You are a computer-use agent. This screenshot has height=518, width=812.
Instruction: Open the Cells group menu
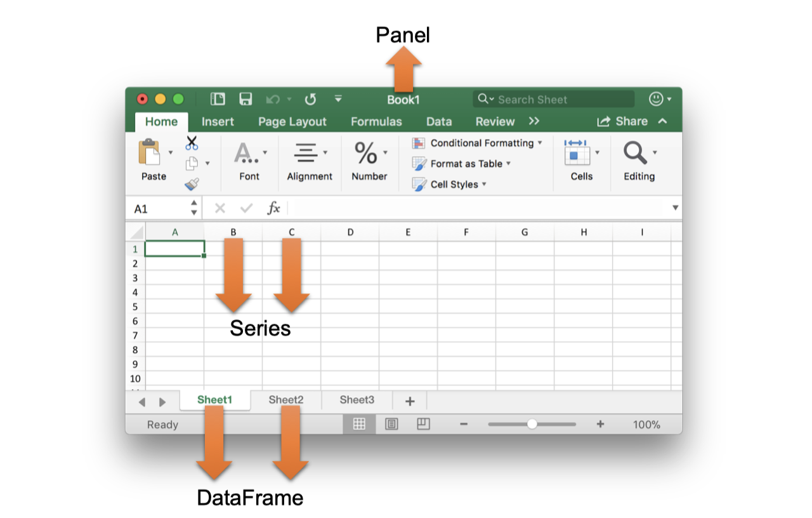click(581, 162)
